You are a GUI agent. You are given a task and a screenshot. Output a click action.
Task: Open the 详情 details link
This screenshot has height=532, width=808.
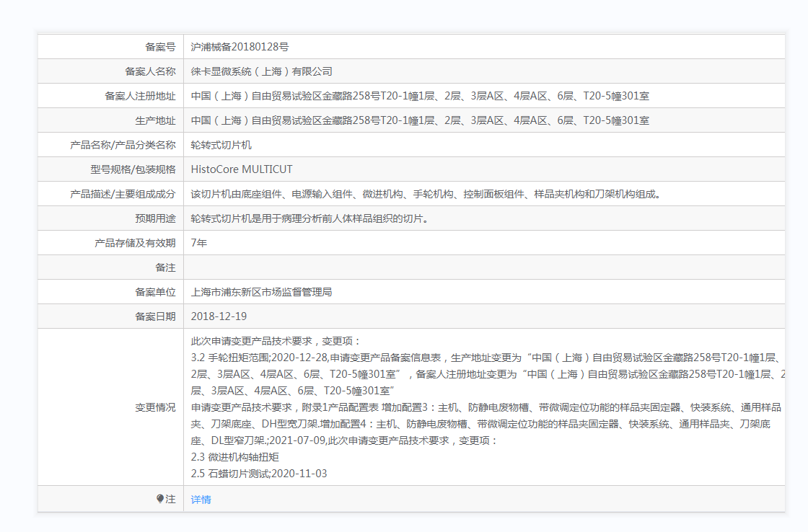201,499
